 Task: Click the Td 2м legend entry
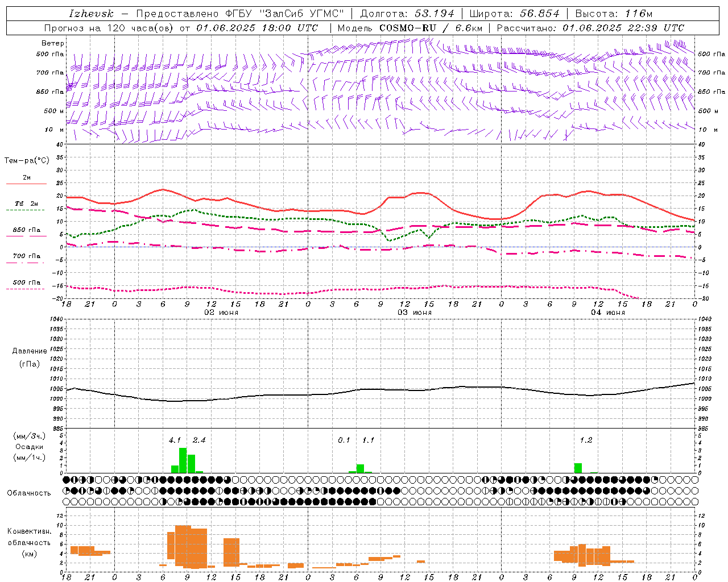pos(27,203)
